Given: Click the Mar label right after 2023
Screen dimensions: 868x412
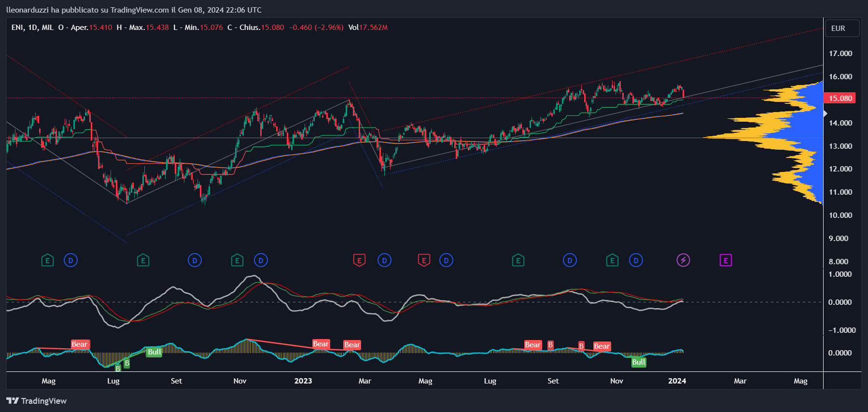Looking at the screenshot, I should [x=365, y=381].
